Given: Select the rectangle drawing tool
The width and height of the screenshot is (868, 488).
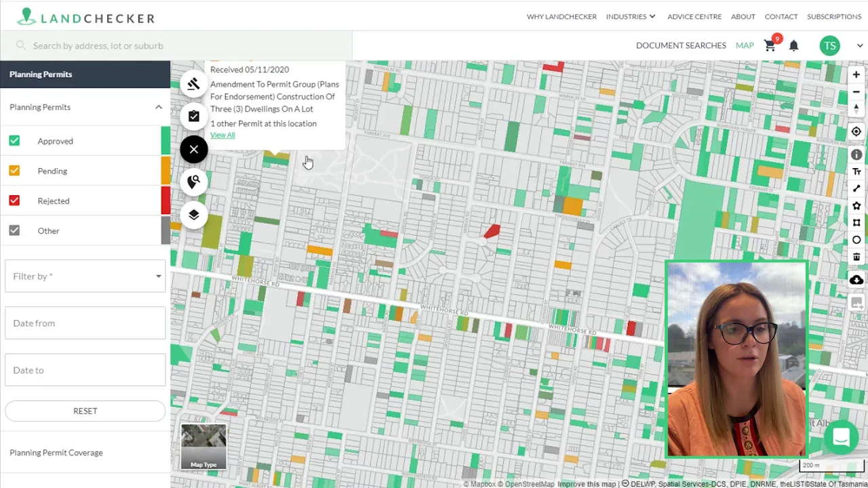Looking at the screenshot, I should 856,223.
